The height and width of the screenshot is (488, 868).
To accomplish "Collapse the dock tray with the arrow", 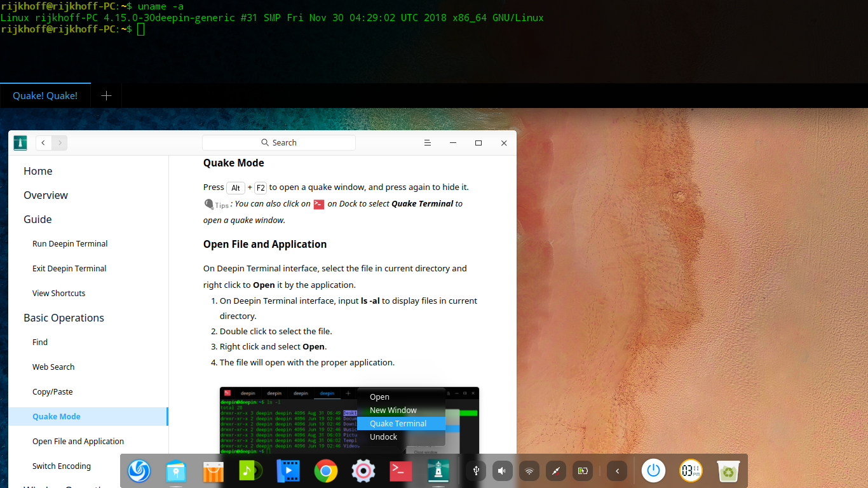I will click(x=617, y=471).
